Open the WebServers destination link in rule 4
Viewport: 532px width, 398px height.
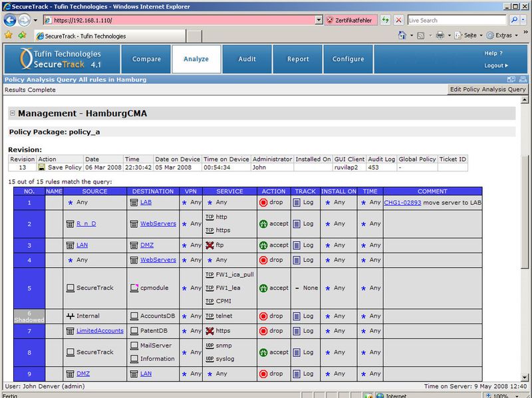coord(158,260)
